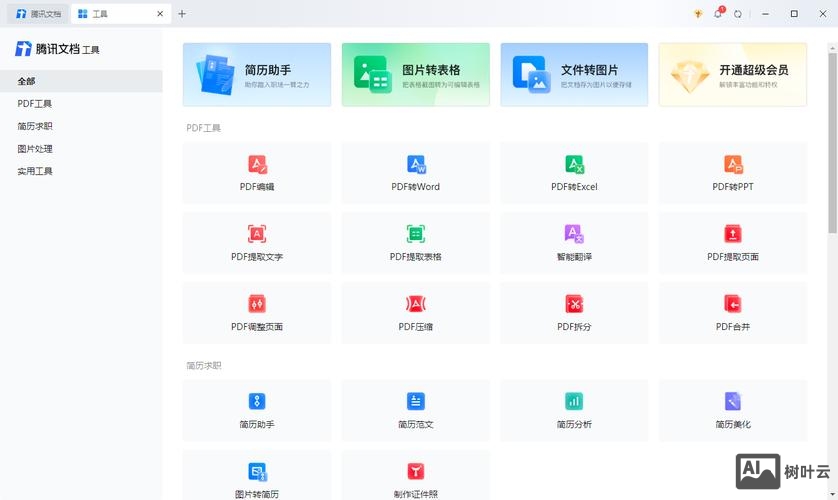Start the PDF拆分 tool icon
Viewport: 838px width, 500px height.
(575, 303)
